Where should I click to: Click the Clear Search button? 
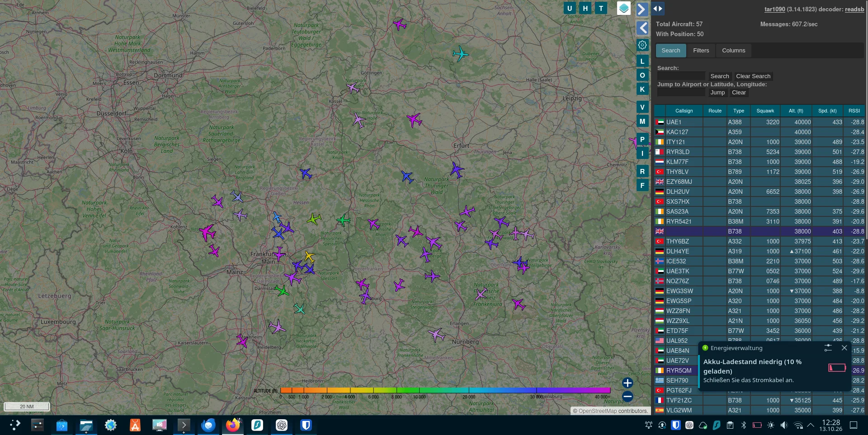tap(753, 76)
